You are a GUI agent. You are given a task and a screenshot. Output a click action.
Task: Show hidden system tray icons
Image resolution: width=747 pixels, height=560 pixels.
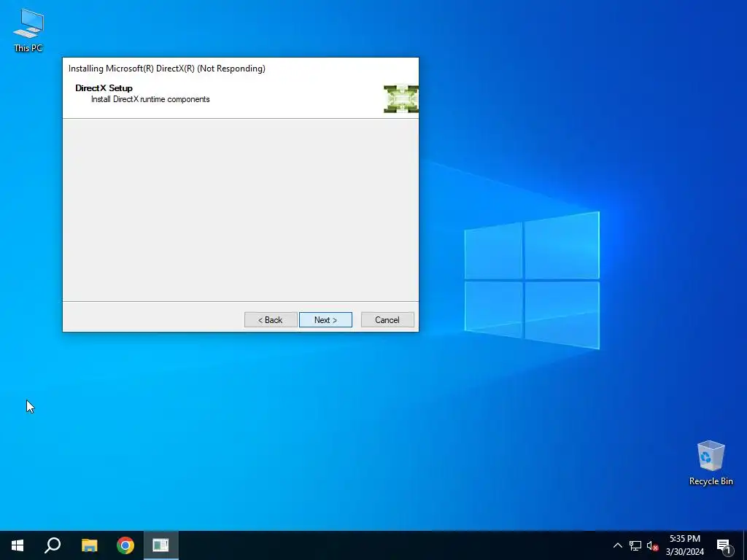pos(617,545)
